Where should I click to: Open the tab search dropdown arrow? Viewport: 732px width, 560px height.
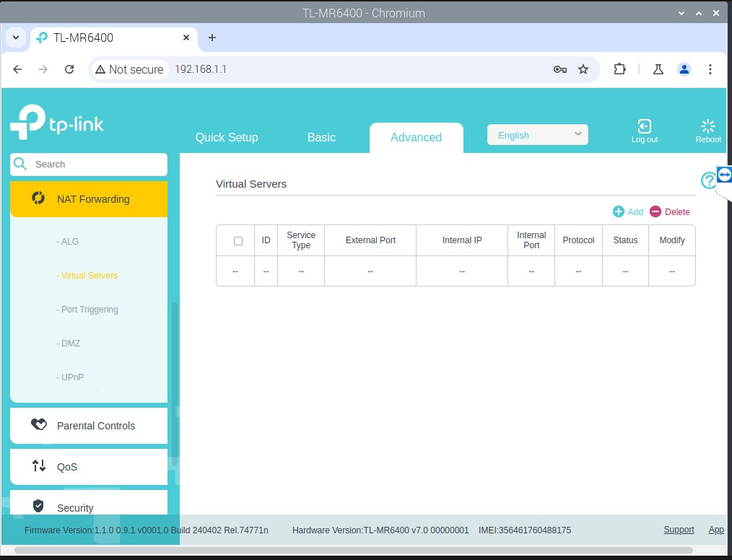pyautogui.click(x=17, y=38)
